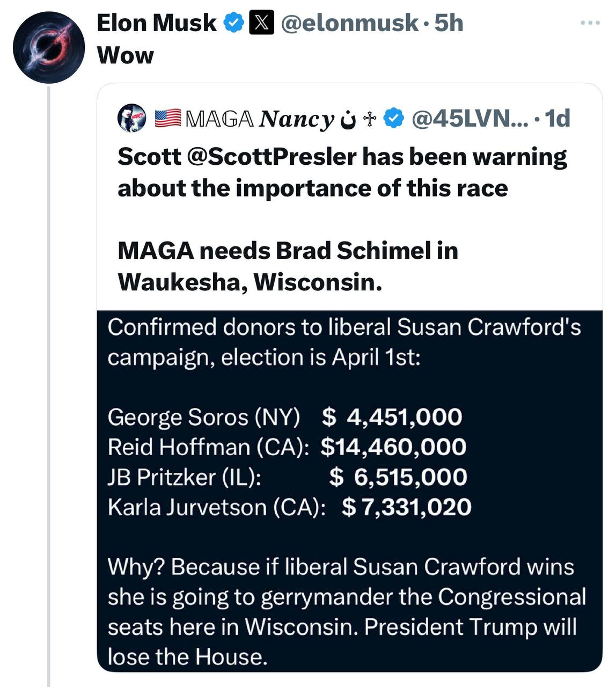Click the @elonmusk handle
Viewport: 616px width, 687px height.
coord(349,23)
